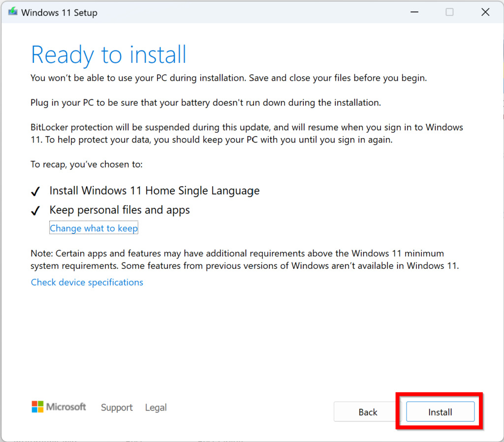The height and width of the screenshot is (442, 504).
Task: Open the Legal link
Action: point(156,408)
